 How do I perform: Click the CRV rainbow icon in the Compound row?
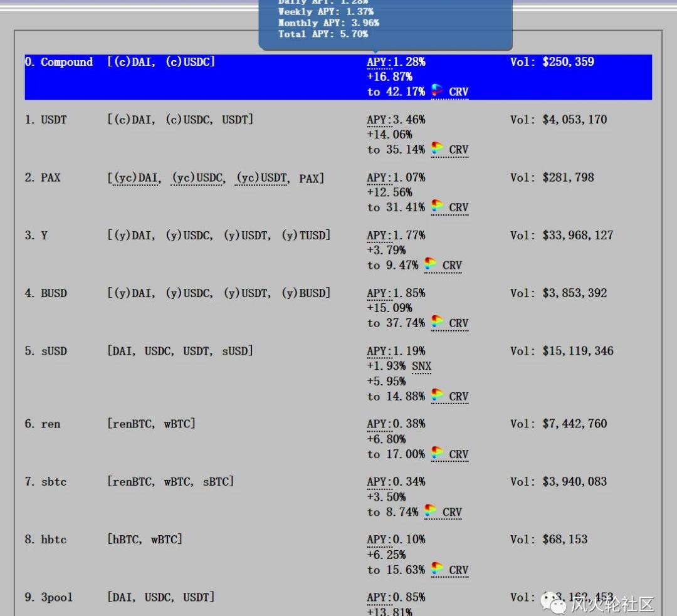pyautogui.click(x=437, y=90)
